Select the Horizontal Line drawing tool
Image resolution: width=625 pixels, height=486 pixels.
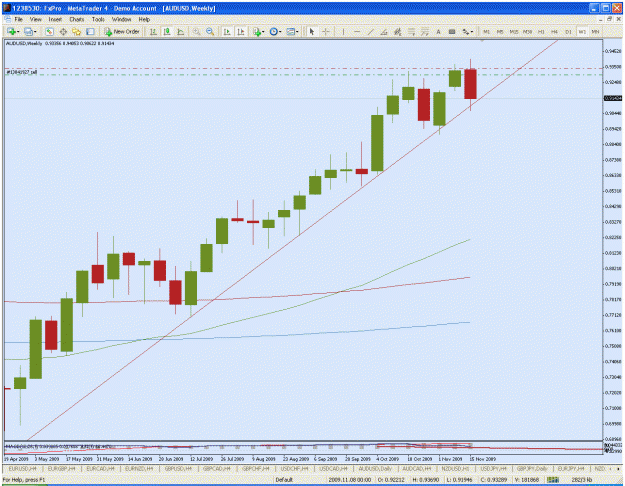click(x=357, y=31)
